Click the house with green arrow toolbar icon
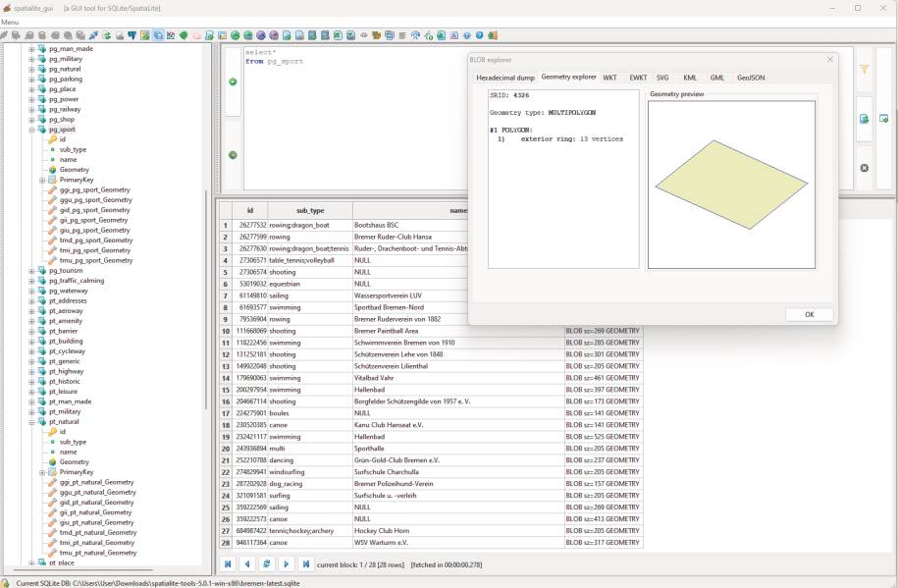 pyautogui.click(x=428, y=35)
